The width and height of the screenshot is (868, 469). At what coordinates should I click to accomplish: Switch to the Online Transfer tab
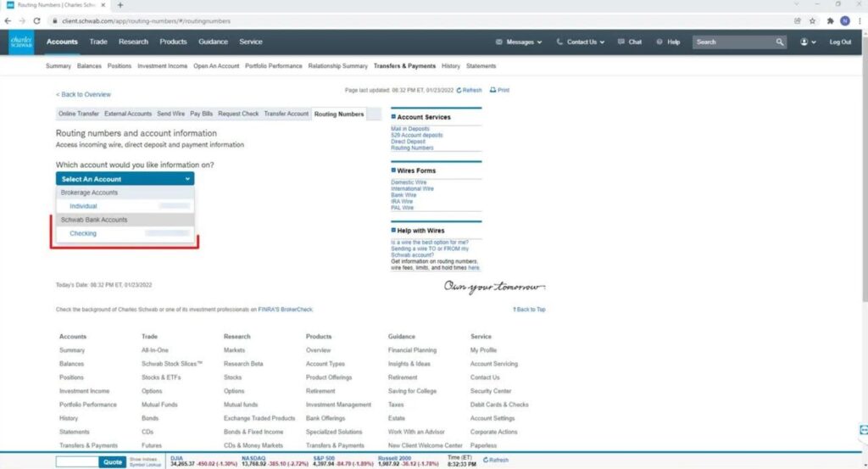click(79, 114)
